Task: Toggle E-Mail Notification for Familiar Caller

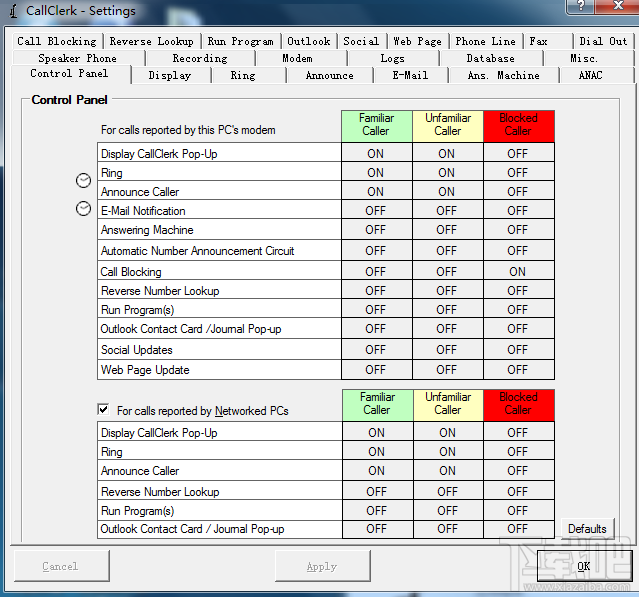Action: (x=376, y=211)
